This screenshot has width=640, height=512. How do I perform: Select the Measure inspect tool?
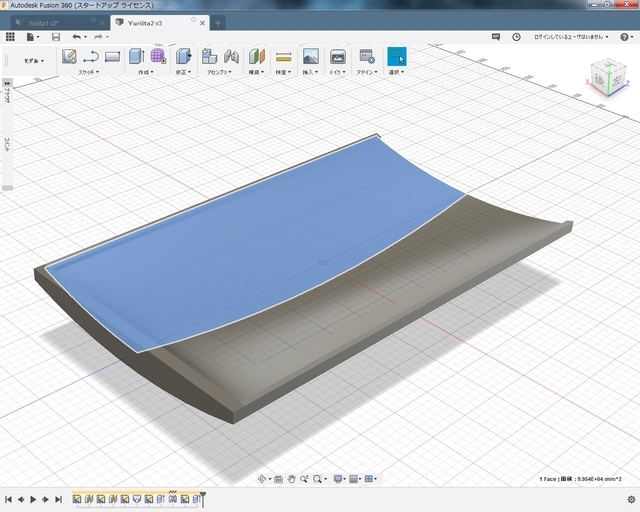click(283, 57)
